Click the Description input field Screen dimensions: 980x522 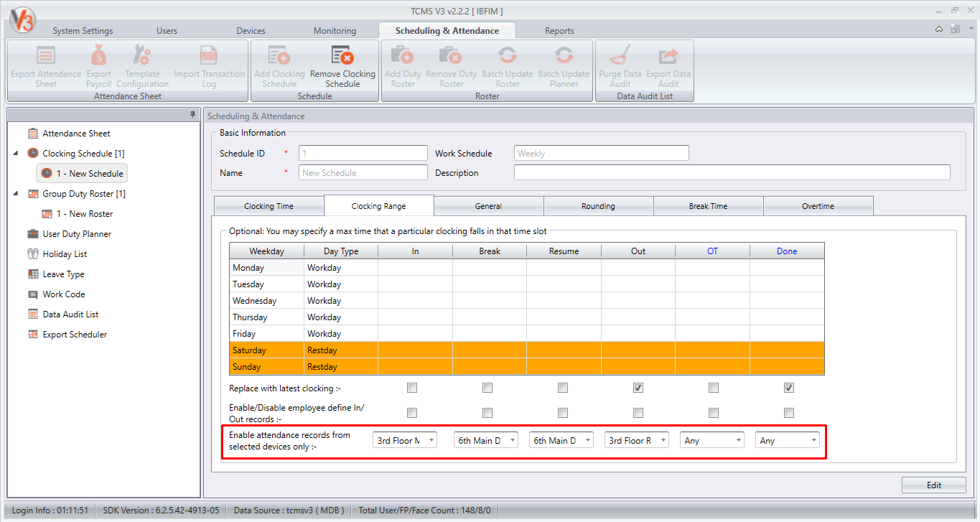click(x=732, y=172)
